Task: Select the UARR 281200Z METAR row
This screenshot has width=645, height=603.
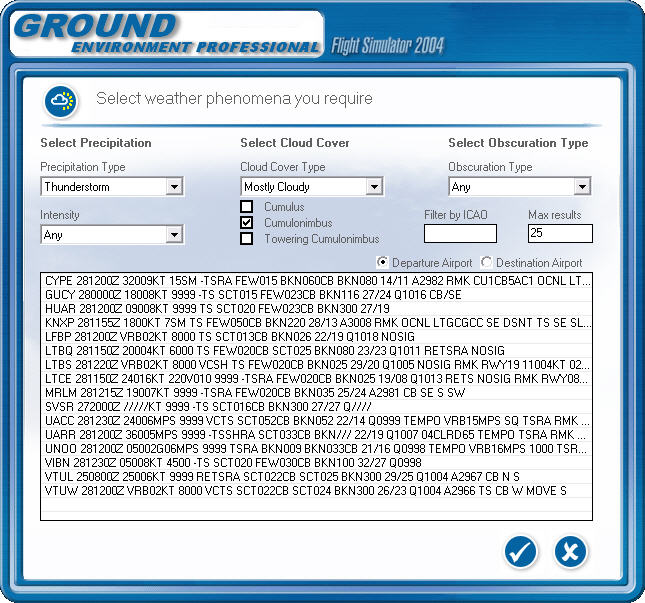Action: pyautogui.click(x=317, y=435)
